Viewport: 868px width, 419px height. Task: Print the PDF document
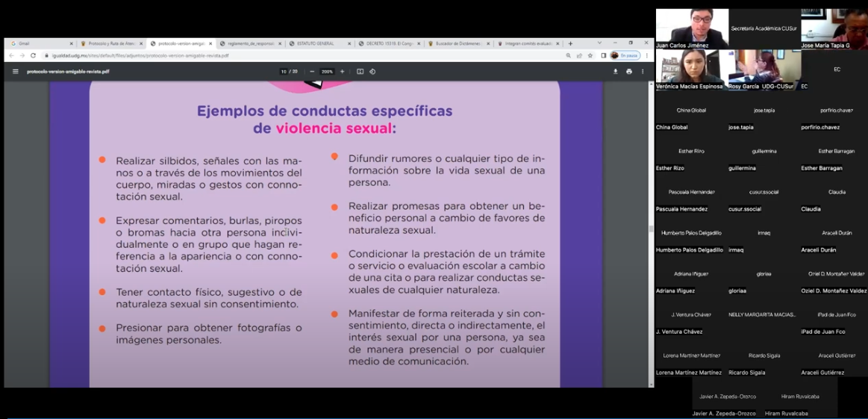click(629, 72)
